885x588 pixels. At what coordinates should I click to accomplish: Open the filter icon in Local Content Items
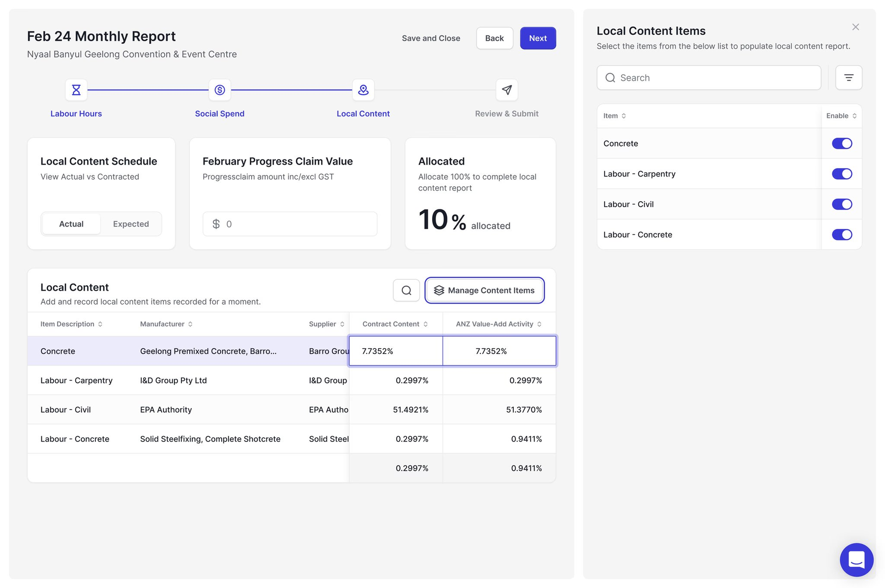click(849, 78)
